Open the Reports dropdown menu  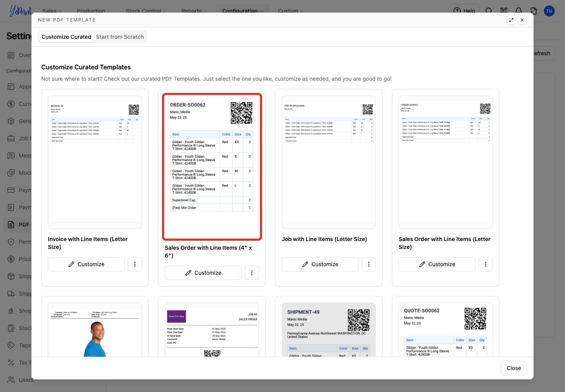194,11
